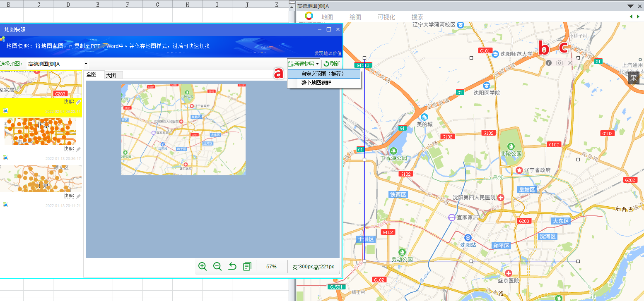Click the green rotate-back arrow icon

232,266
